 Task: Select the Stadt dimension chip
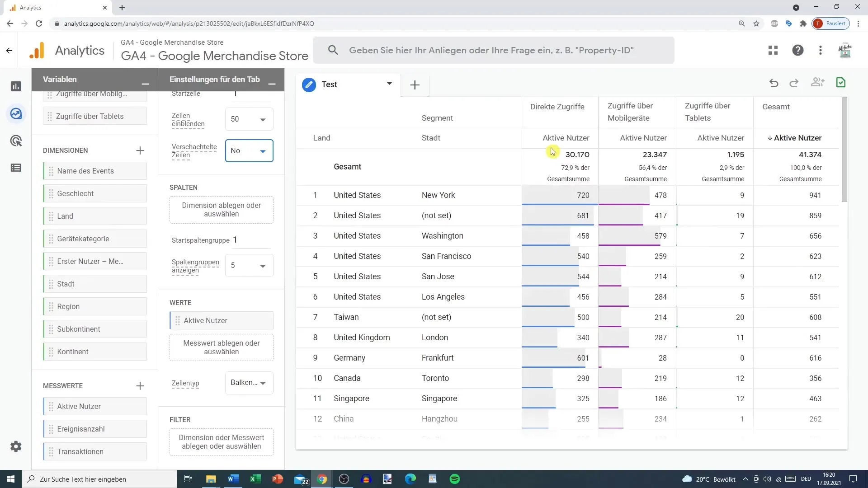tap(95, 284)
